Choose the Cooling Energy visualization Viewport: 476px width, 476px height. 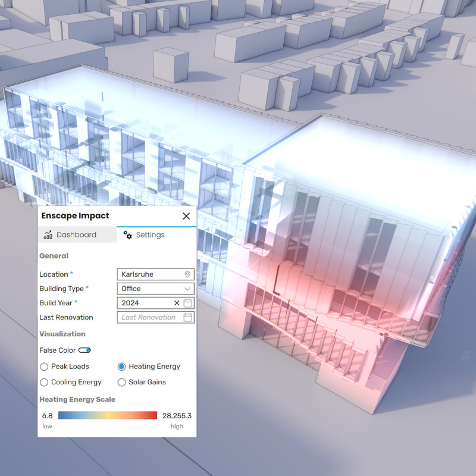tap(44, 382)
